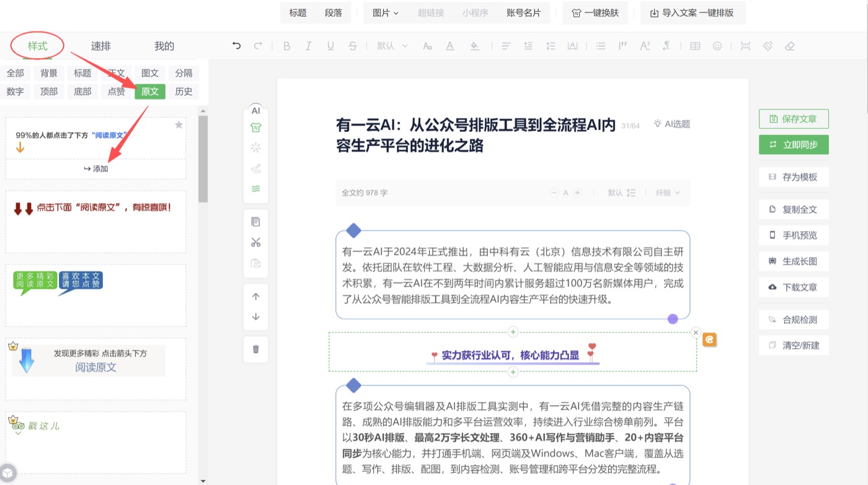The width and height of the screenshot is (868, 485).
Task: Open the 默认 font size dropdown in toolbar
Action: pyautogui.click(x=392, y=46)
